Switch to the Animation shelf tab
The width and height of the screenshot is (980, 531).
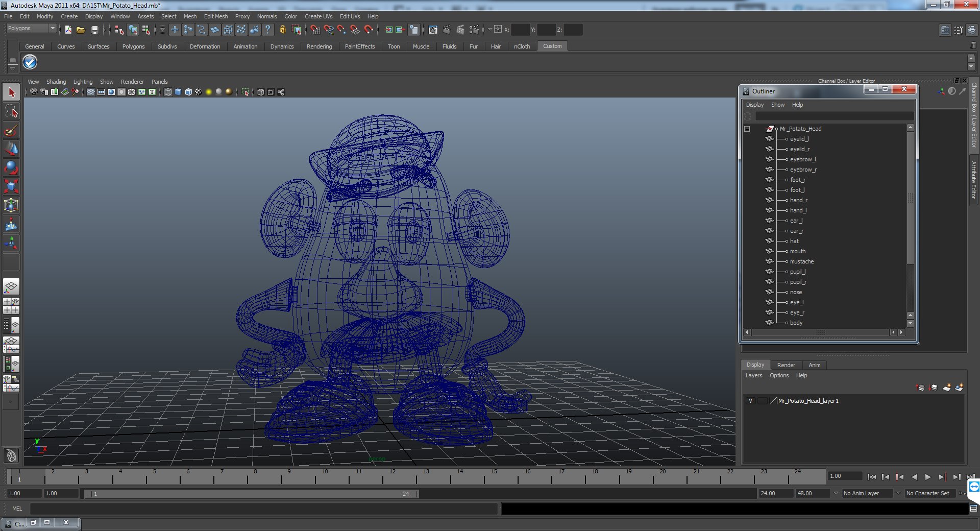point(246,46)
